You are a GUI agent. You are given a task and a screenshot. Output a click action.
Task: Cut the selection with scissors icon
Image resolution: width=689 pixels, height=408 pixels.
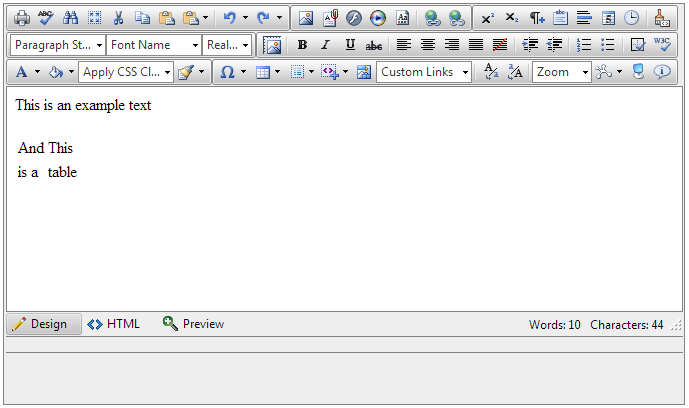pos(118,18)
